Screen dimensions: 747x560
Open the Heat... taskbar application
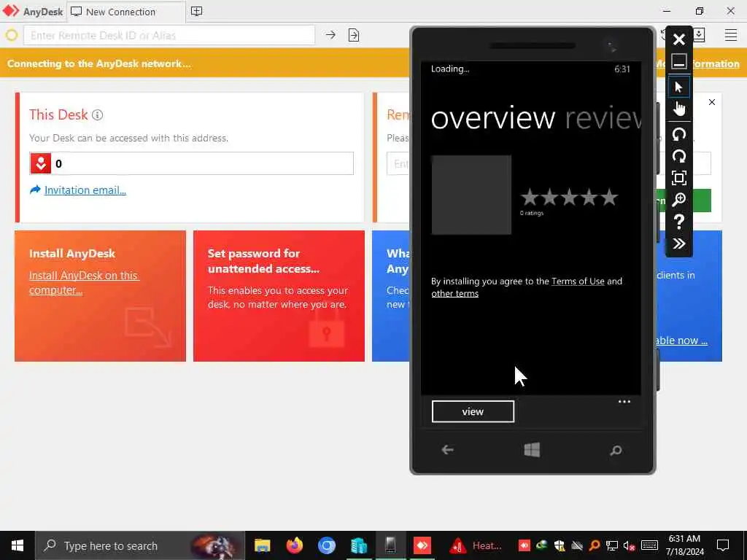click(x=475, y=545)
